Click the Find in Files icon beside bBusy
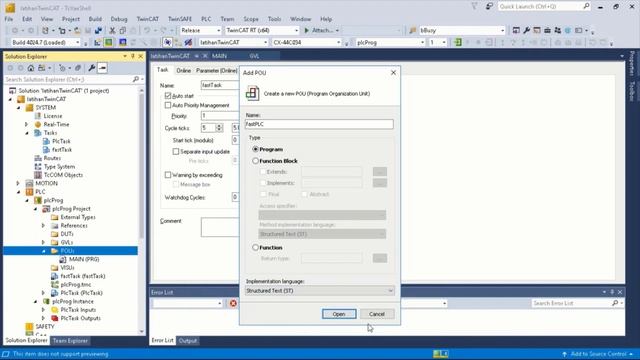The height and width of the screenshot is (360, 640). (413, 31)
